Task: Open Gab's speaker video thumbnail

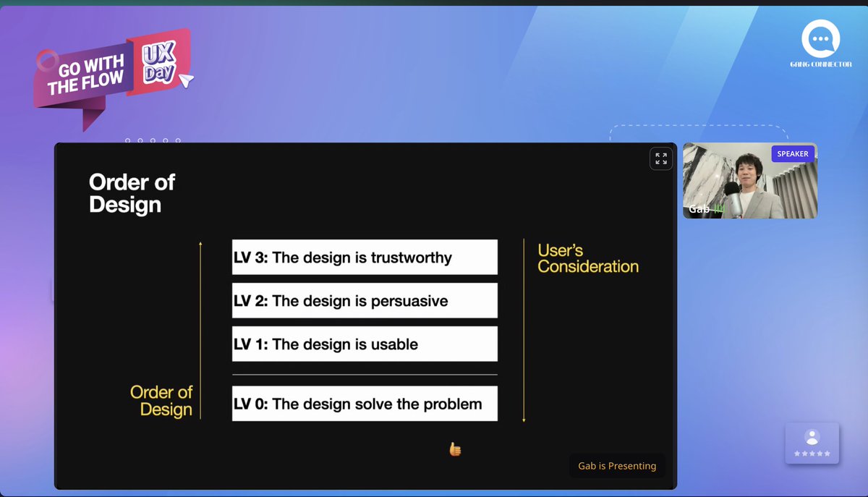Action: click(749, 181)
